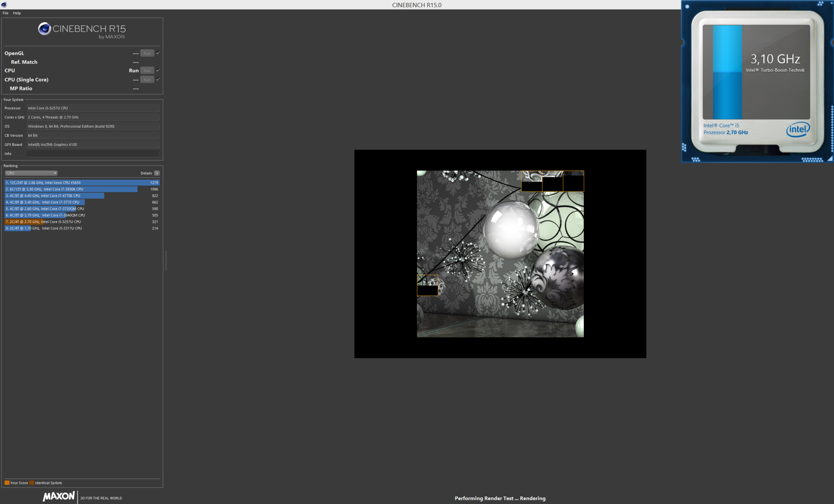Click the MAXON logo at bottom
Screen dimensions: 834x504
59,496
